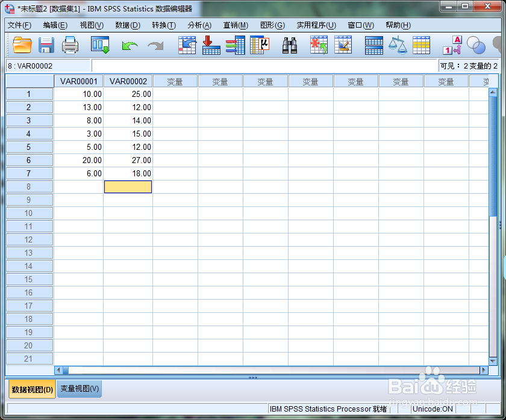Image resolution: width=506 pixels, height=420 pixels.
Task: Switch to 变量视图(V) tab
Action: pos(80,389)
